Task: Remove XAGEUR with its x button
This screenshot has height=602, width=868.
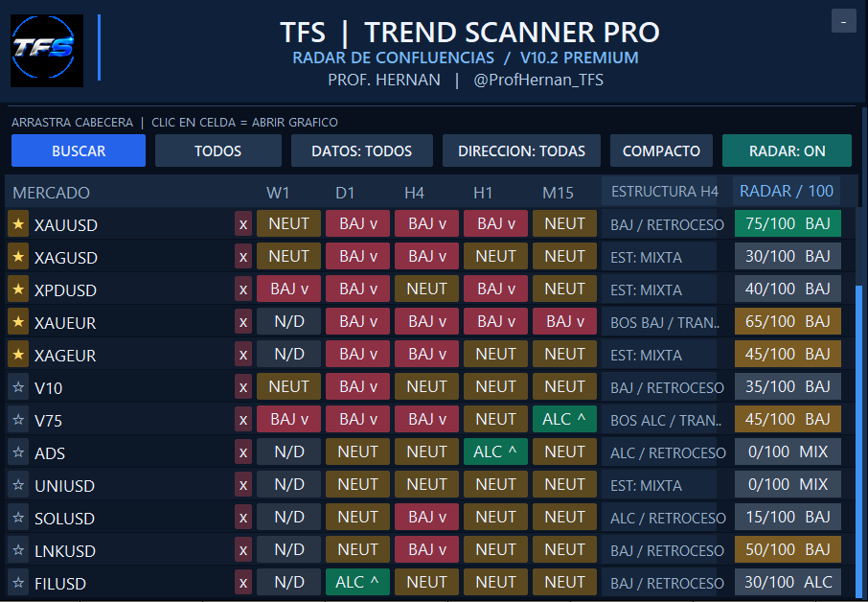Action: 243,355
